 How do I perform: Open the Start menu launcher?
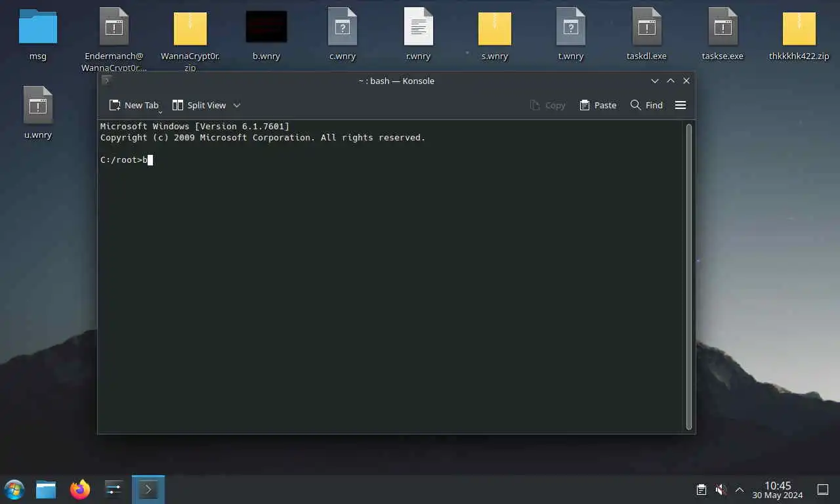pyautogui.click(x=14, y=489)
